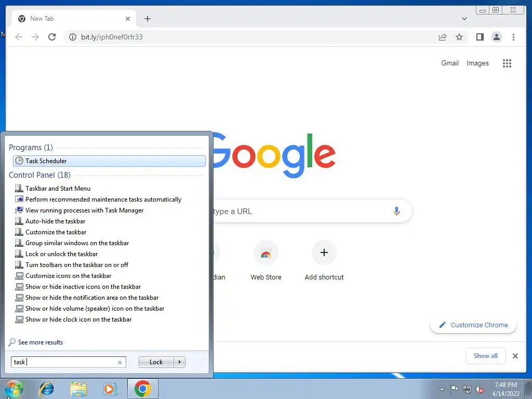
Task: Show hidden system tray icons
Action: (x=442, y=389)
